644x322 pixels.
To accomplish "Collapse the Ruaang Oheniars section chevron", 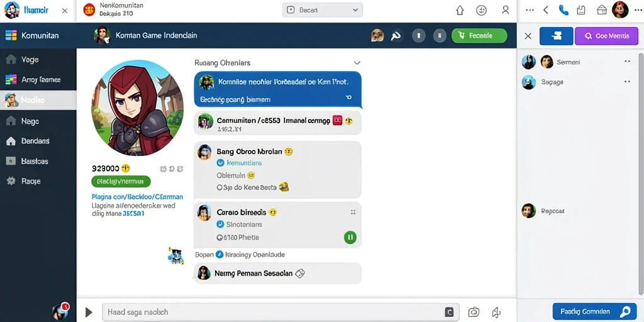I will [x=357, y=63].
